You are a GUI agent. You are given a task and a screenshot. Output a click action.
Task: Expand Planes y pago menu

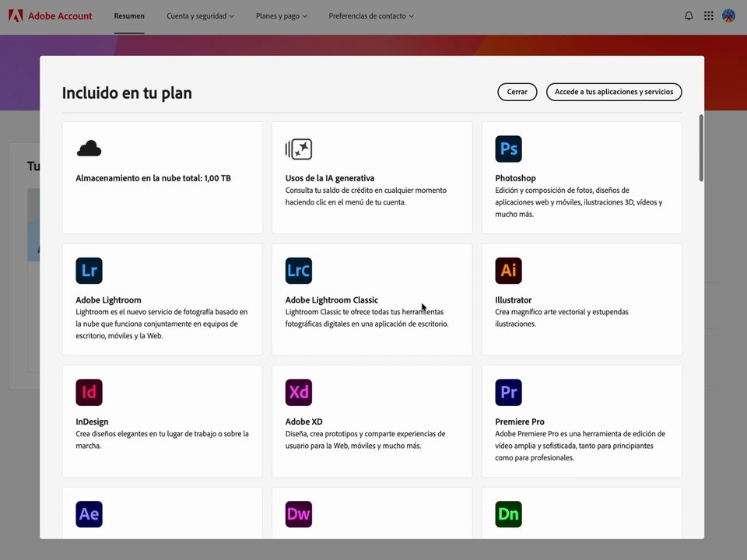pyautogui.click(x=281, y=16)
